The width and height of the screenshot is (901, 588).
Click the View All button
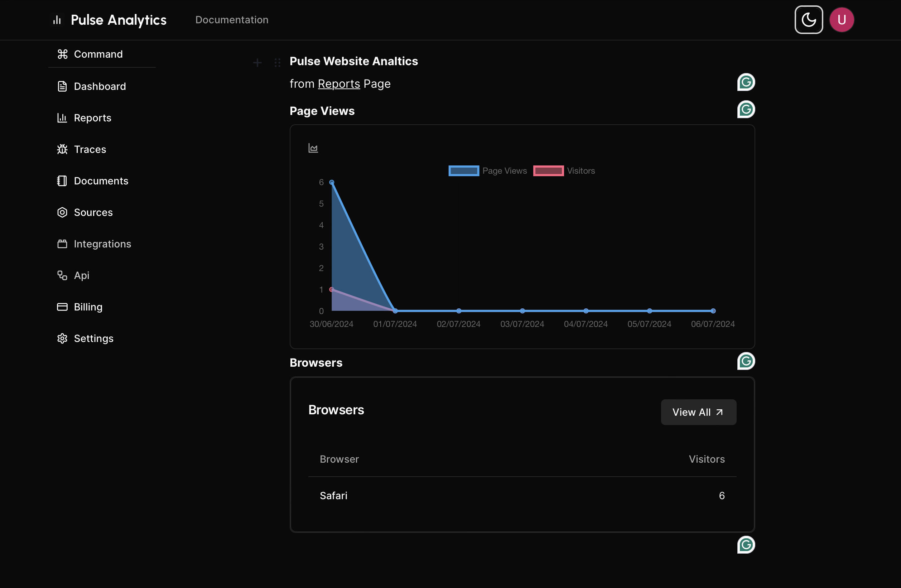[698, 412]
